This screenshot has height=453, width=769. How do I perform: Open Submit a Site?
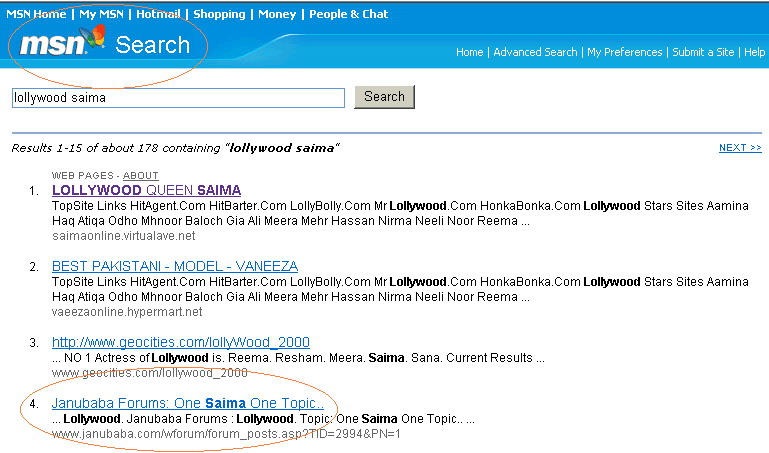(703, 52)
